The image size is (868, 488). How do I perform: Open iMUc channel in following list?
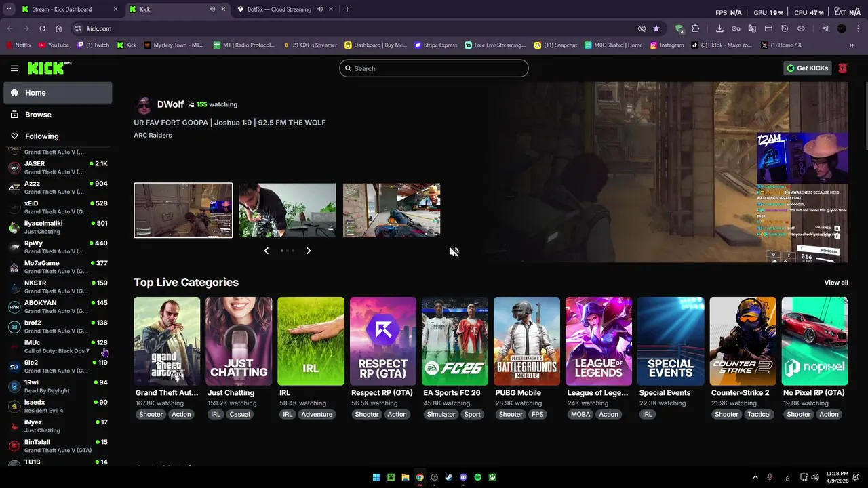click(58, 346)
